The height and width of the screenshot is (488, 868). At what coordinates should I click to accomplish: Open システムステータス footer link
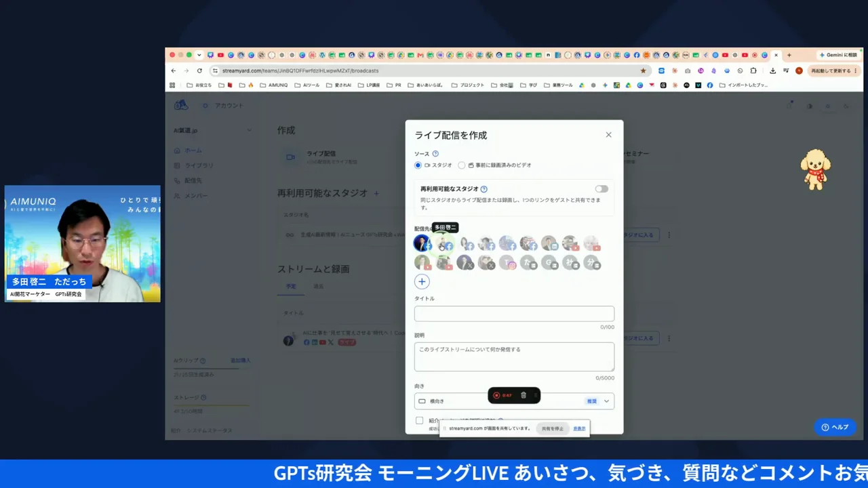[x=209, y=430]
